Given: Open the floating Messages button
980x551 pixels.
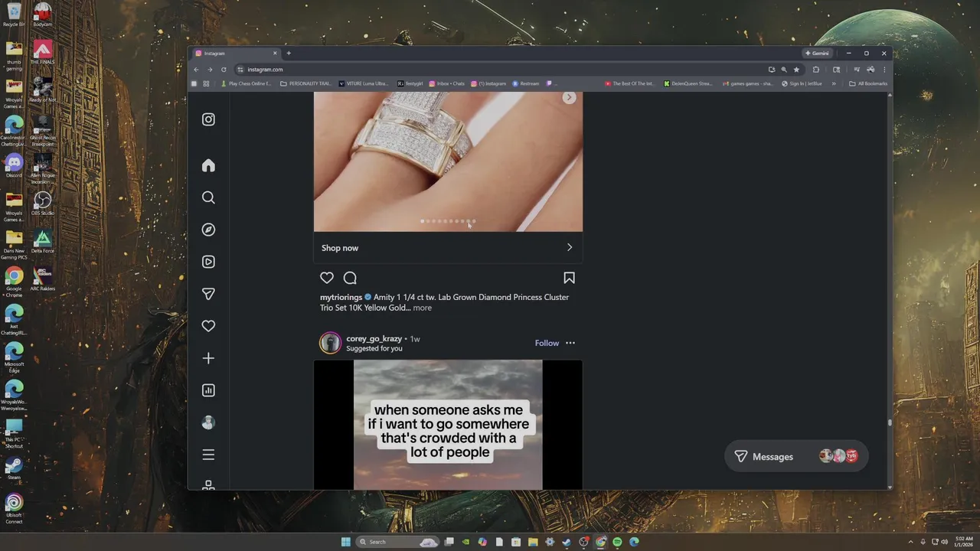Looking at the screenshot, I should tap(796, 456).
